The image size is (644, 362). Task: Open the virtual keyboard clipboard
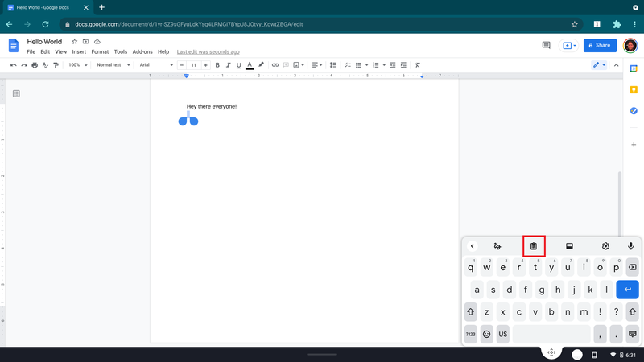[x=534, y=246]
